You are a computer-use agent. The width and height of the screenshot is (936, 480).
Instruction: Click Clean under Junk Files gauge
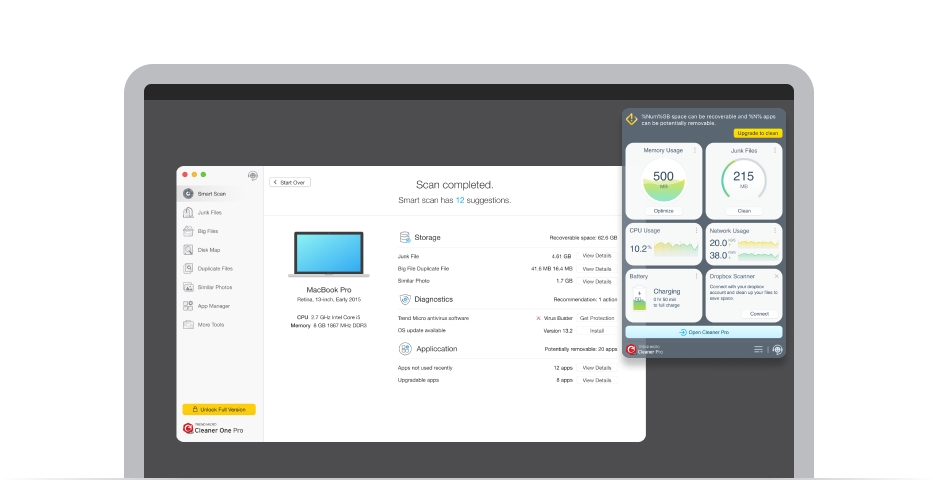click(x=744, y=211)
